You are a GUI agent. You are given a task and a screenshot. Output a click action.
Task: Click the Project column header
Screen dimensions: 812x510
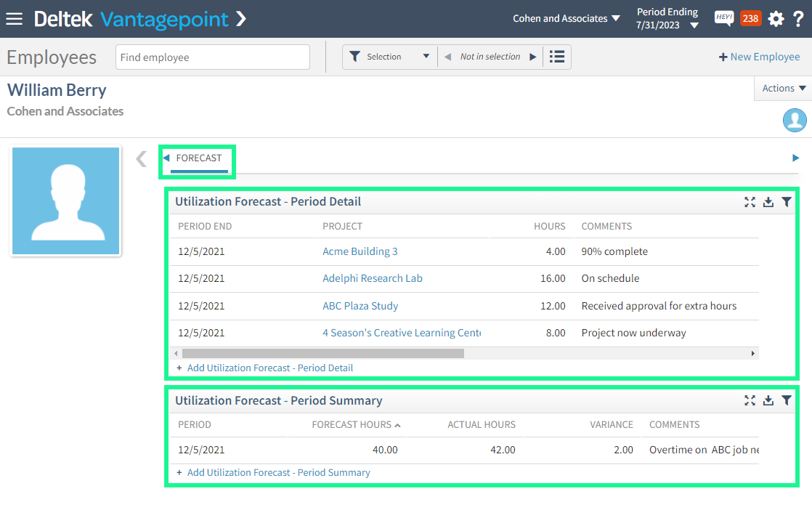(x=342, y=226)
